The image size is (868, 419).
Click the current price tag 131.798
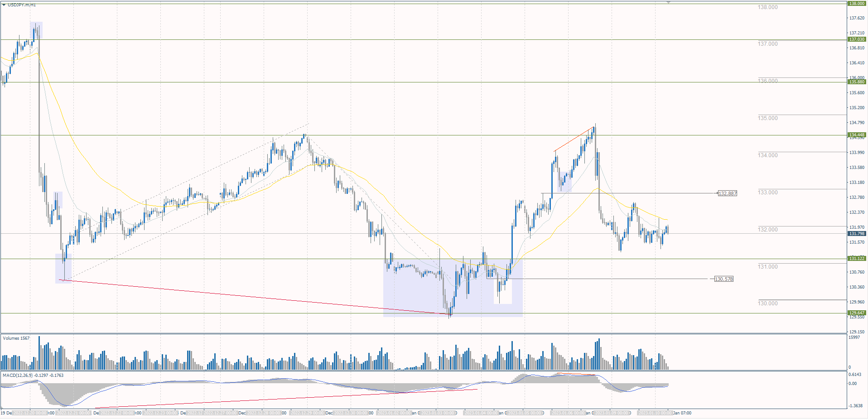pyautogui.click(x=857, y=234)
